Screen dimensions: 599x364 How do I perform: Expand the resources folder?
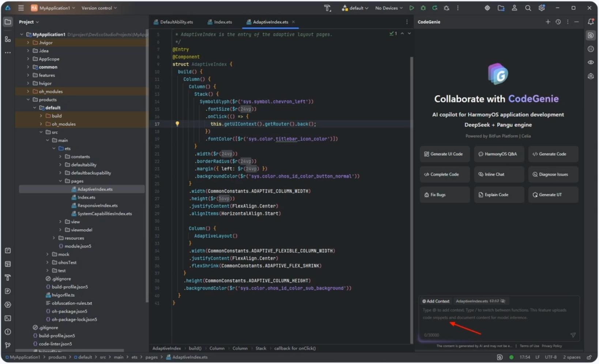54,238
